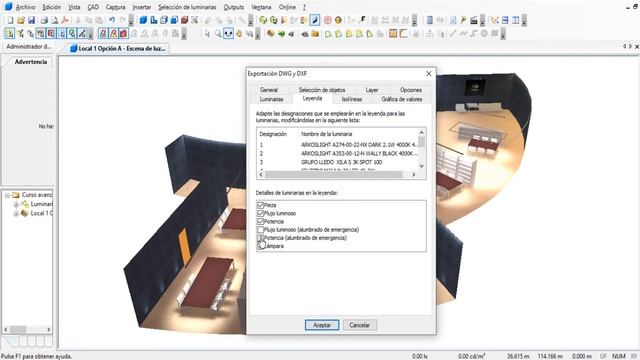
Task: Click the orange globe icon
Action: pos(338,20)
